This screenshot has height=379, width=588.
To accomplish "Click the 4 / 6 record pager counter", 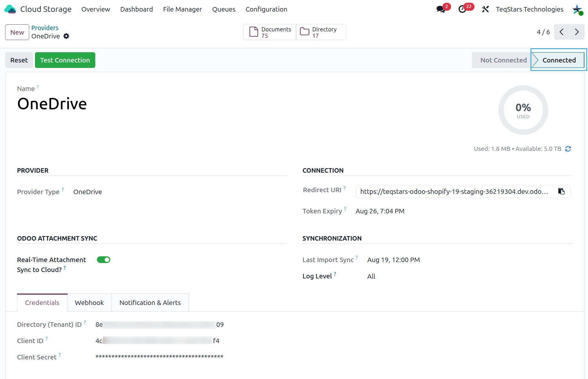I will point(543,32).
